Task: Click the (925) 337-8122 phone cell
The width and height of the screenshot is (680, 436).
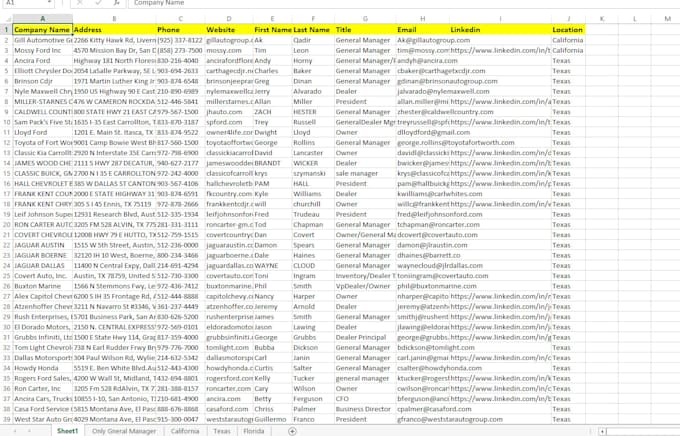Action: 180,40
